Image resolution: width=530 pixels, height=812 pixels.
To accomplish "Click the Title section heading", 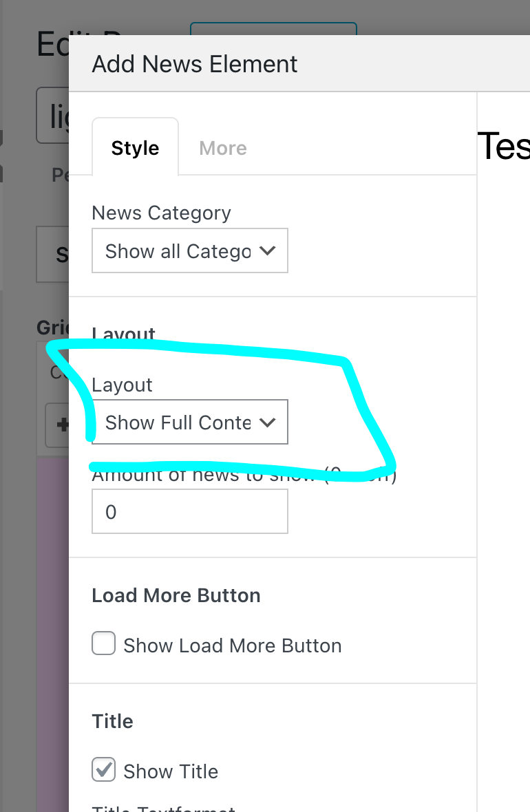I will 112,721.
